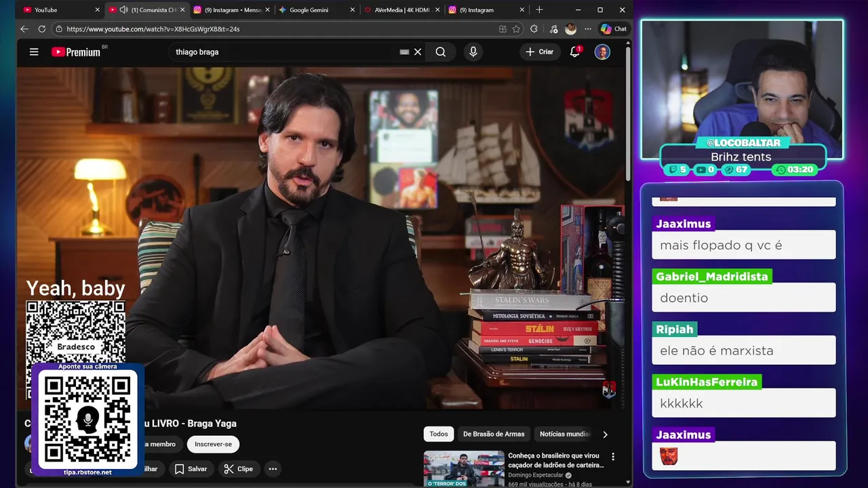Click the search magnifier button

pos(441,52)
